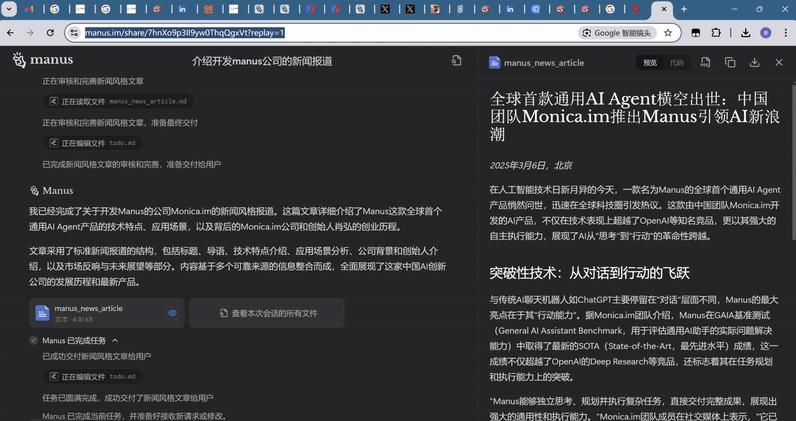Click 正在编辑文件 todo.md step under 已完成任务
This screenshot has width=796, height=421.
coord(93,377)
